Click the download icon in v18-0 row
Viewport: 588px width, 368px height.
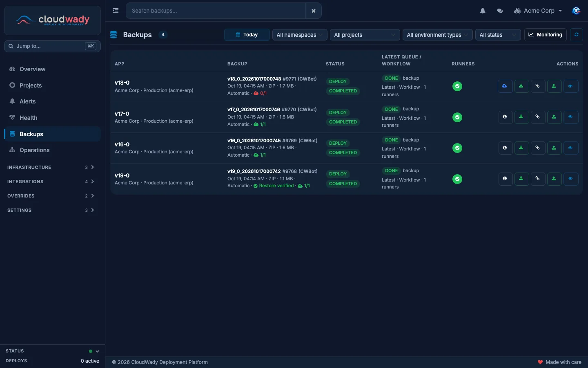coord(521,86)
